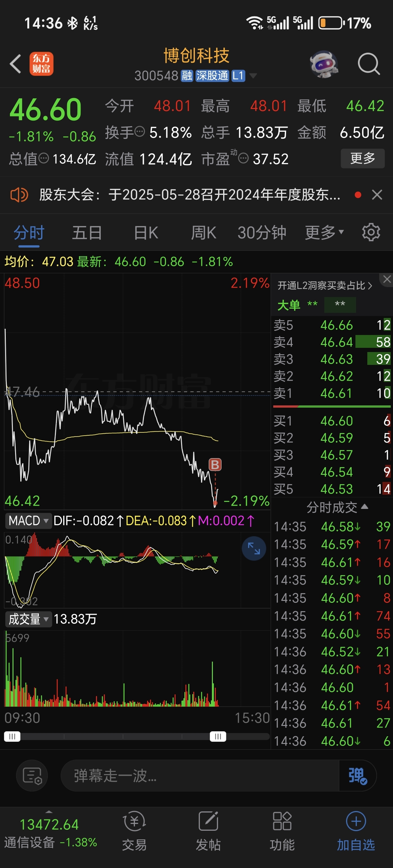Open the 东方财富 logo icon

point(41,64)
